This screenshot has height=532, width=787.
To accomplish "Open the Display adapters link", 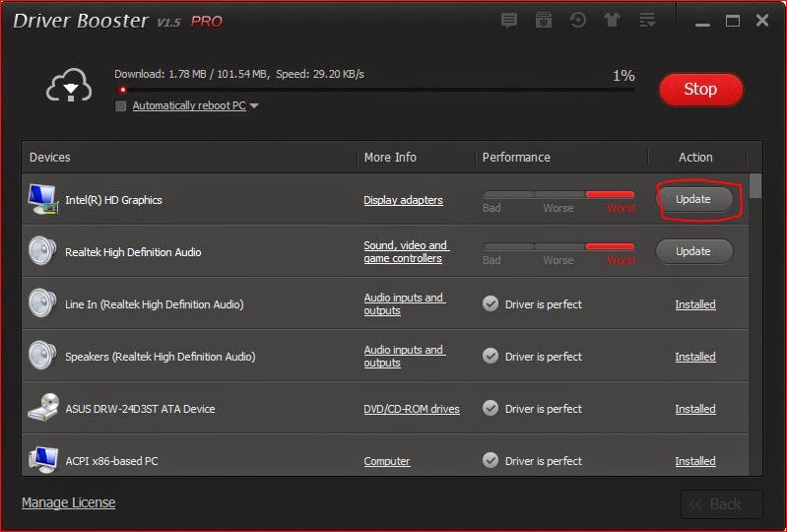I will pyautogui.click(x=403, y=200).
